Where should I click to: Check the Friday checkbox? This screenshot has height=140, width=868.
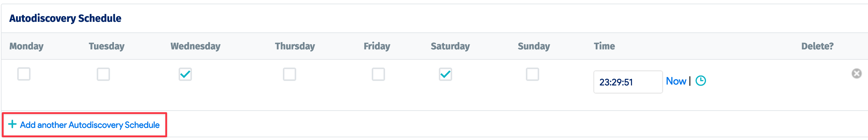(378, 74)
